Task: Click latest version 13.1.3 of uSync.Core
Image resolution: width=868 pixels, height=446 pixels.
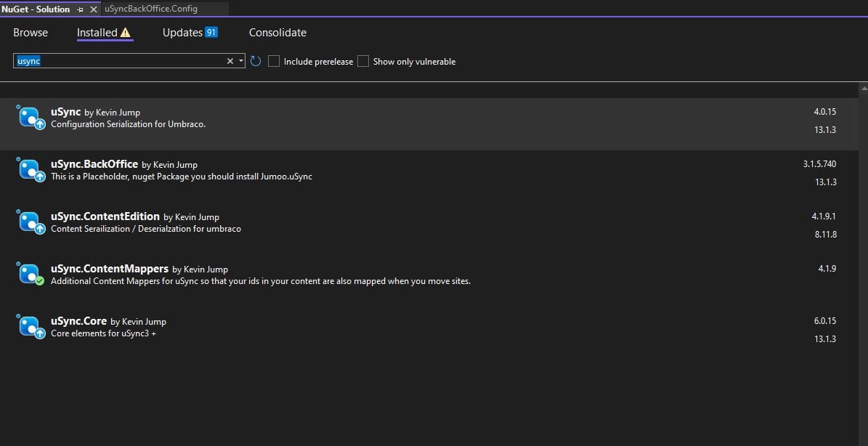Action: point(825,339)
